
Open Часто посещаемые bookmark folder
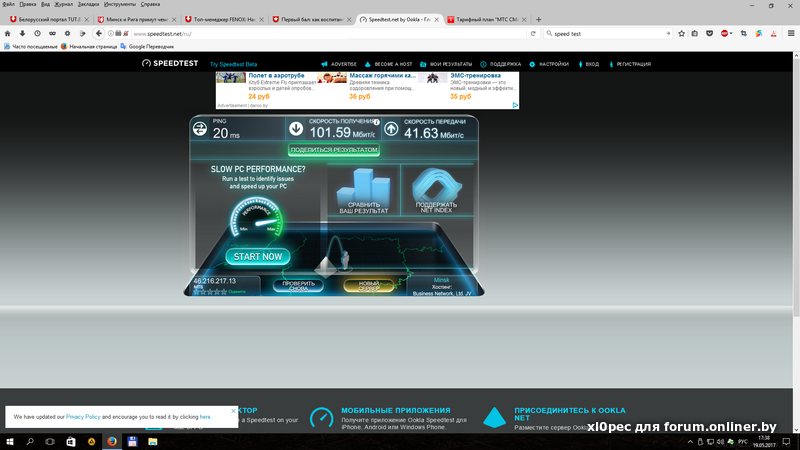31,46
